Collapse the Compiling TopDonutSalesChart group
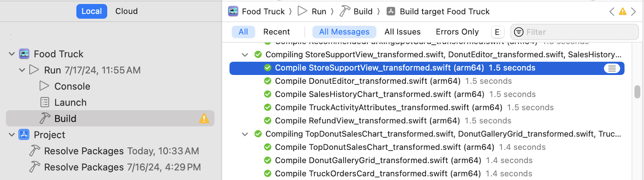The width and height of the screenshot is (644, 180). click(x=245, y=134)
